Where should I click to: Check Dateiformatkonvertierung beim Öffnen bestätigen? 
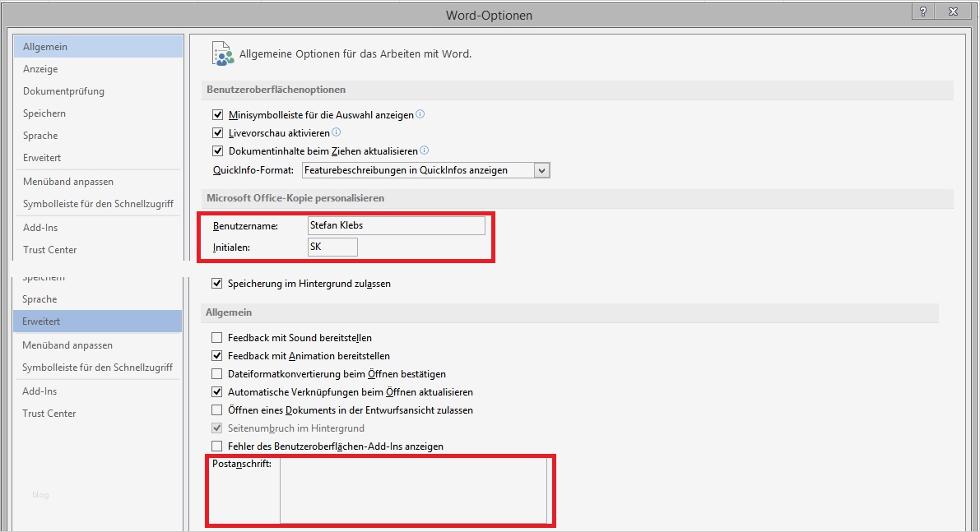click(217, 374)
